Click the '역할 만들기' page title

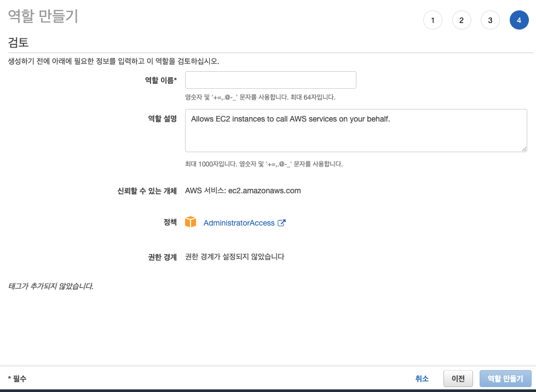[43, 16]
